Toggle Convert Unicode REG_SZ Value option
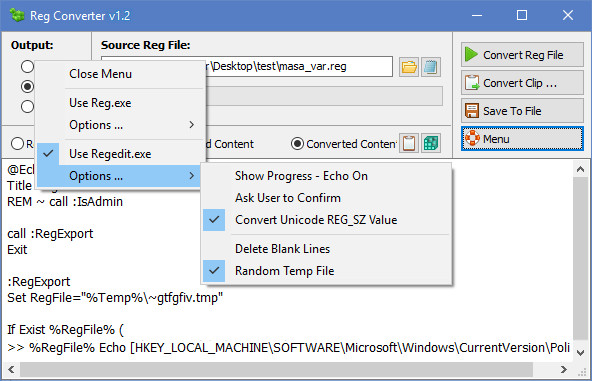The height and width of the screenshot is (381, 592). (x=327, y=220)
